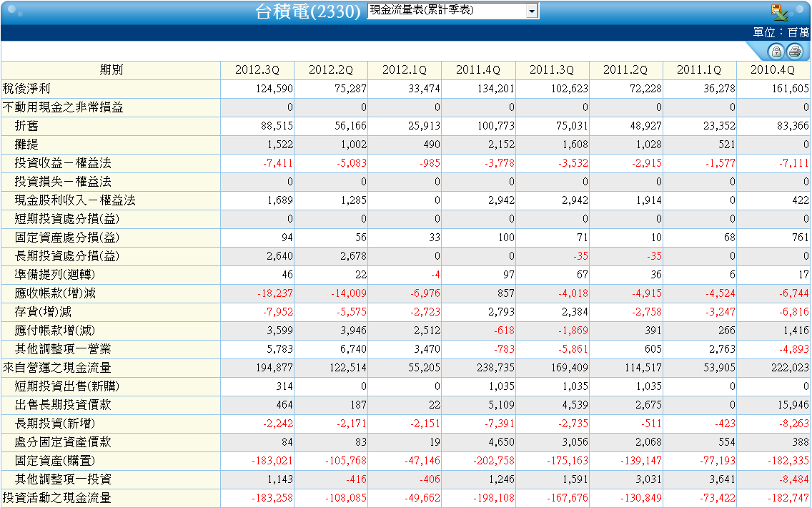812x508 pixels.
Task: Select the 準備提列(迴轉) row label
Action: click(x=55, y=275)
